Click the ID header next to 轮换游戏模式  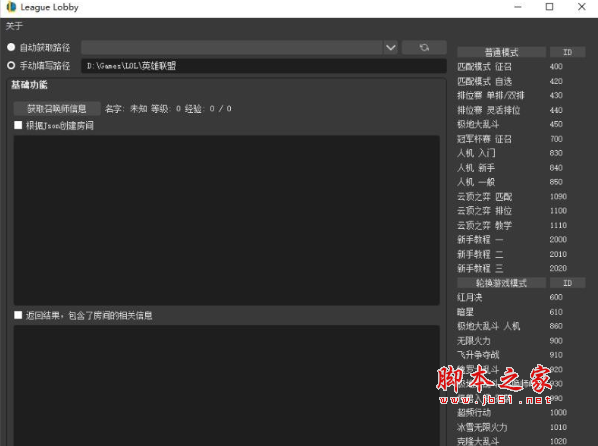(x=567, y=283)
